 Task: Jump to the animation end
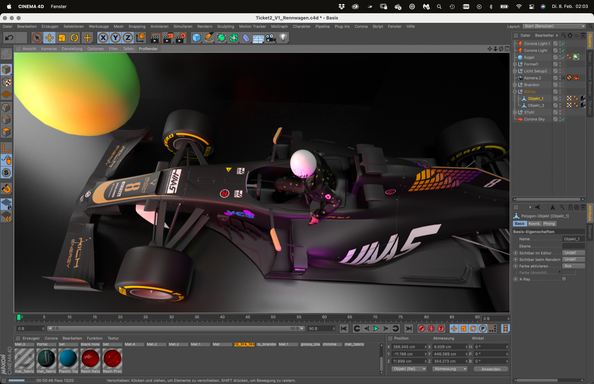click(408, 328)
